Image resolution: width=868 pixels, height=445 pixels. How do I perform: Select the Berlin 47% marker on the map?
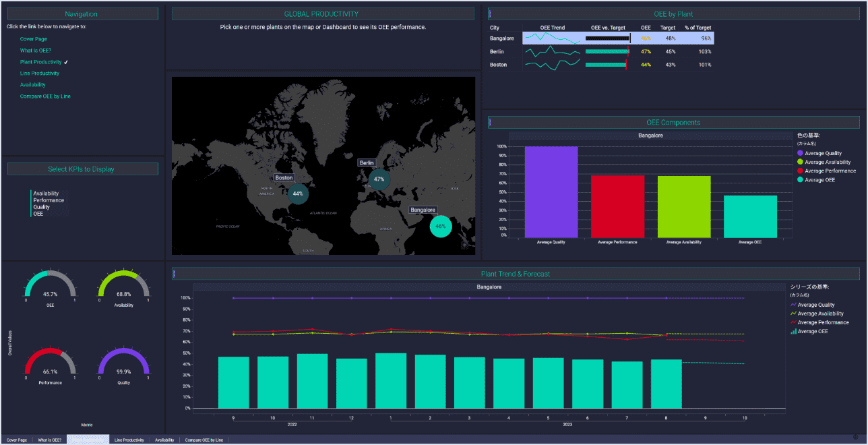point(379,179)
